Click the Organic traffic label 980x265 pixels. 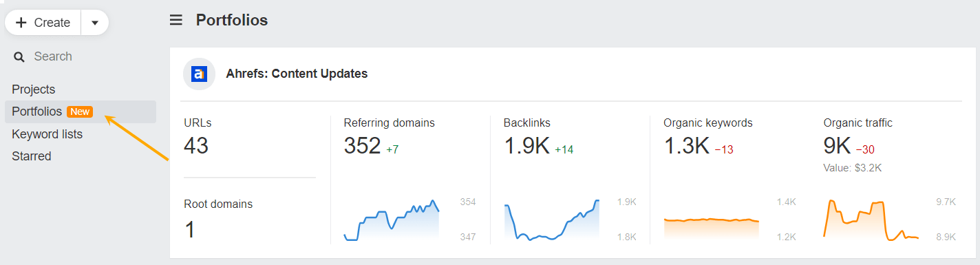(x=857, y=123)
